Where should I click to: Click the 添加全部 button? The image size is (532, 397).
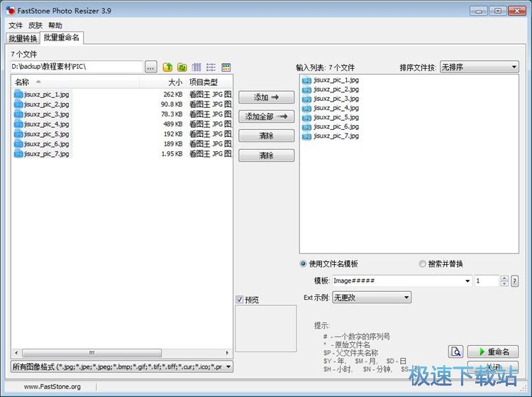(266, 116)
